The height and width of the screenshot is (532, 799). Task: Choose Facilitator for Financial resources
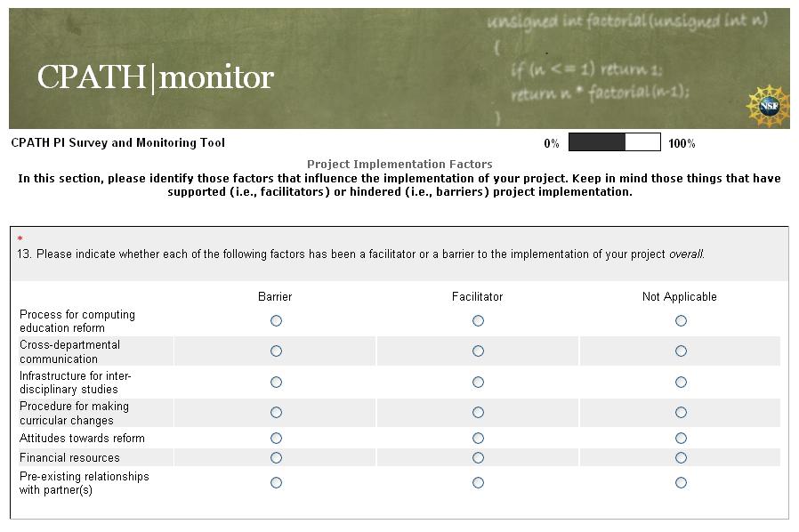point(478,457)
